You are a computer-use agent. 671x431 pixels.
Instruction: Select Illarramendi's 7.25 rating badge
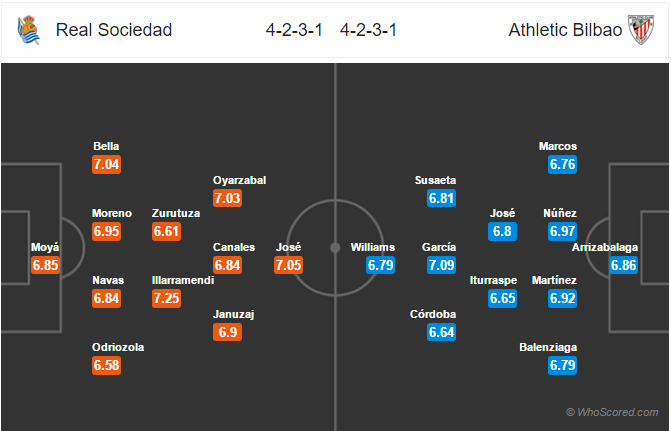pyautogui.click(x=167, y=299)
